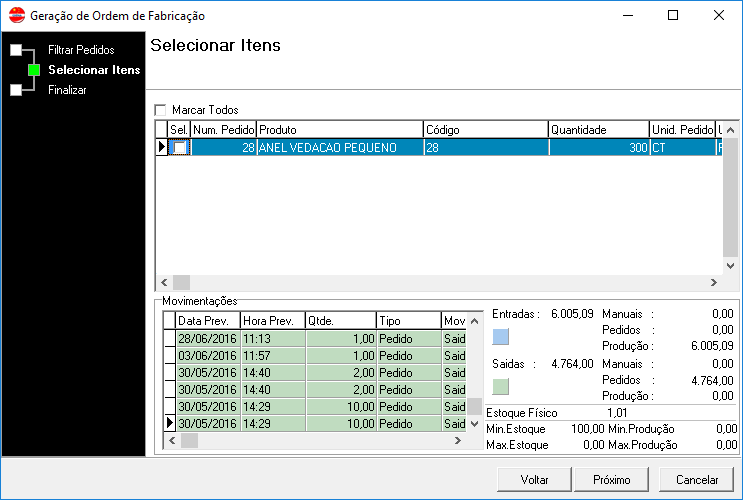This screenshot has width=743, height=500.
Task: Go to the Finalizar wizard step
Action: pyautogui.click(x=67, y=90)
